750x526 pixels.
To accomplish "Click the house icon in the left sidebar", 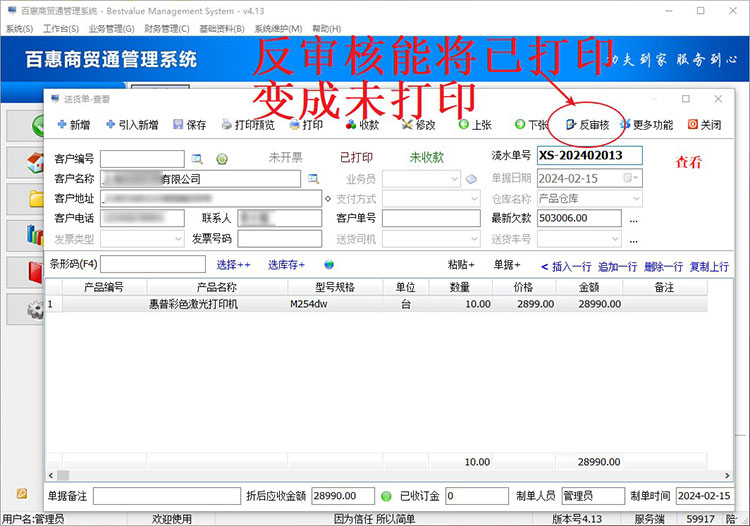I will (x=35, y=163).
